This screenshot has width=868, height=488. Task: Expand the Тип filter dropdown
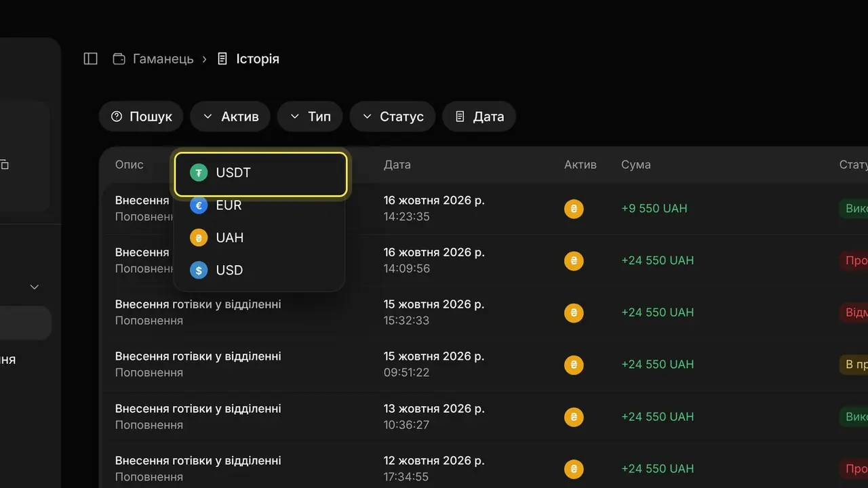click(x=310, y=117)
